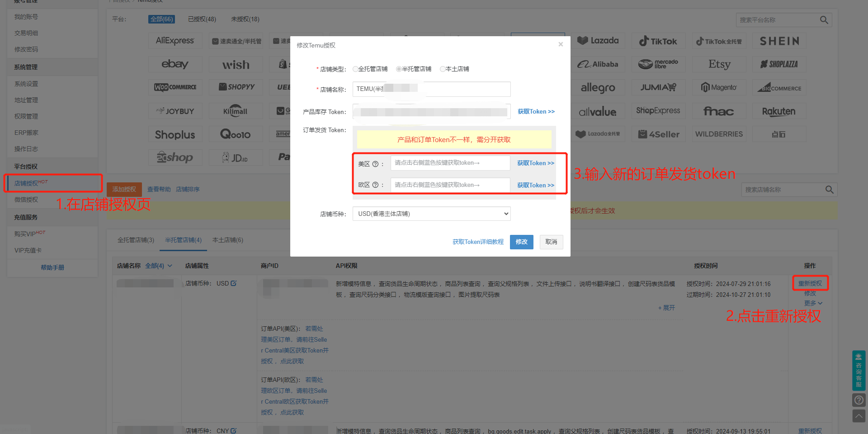This screenshot has width=868, height=434.
Task: Open the Magento platform tile
Action: (719, 87)
